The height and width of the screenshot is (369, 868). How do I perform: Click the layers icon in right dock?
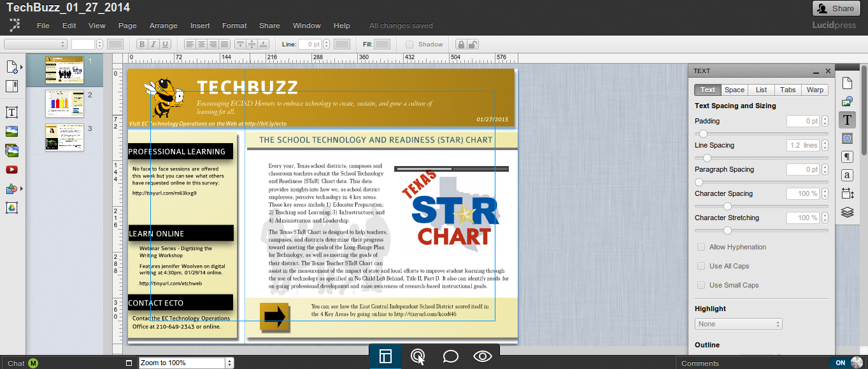[x=847, y=212]
